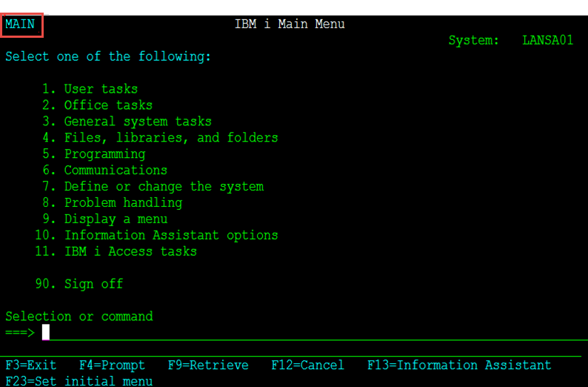Select option 8 Problem handling
The width and height of the screenshot is (588, 387).
(x=112, y=202)
